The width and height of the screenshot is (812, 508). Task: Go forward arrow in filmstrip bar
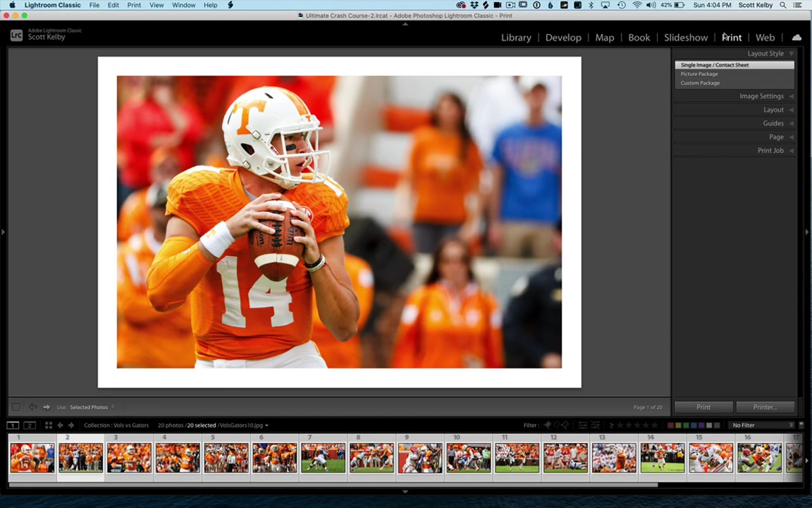[71, 425]
